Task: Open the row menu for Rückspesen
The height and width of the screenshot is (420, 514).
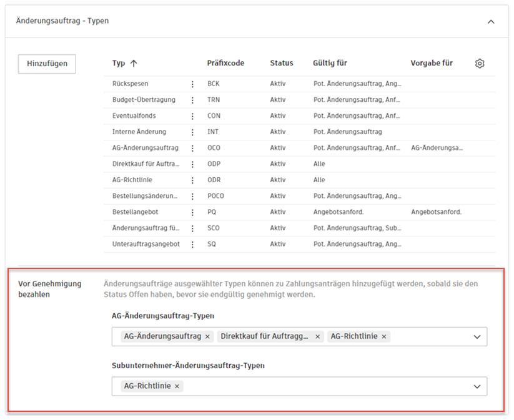Action: (192, 84)
